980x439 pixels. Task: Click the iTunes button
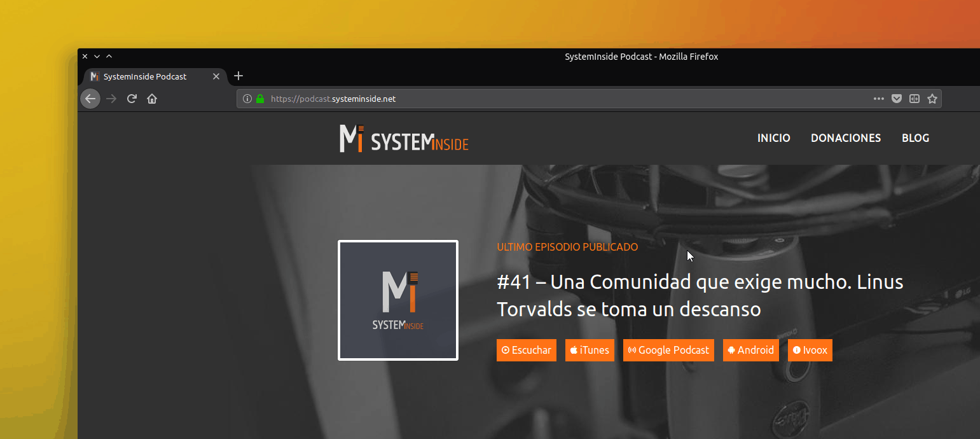(x=590, y=350)
